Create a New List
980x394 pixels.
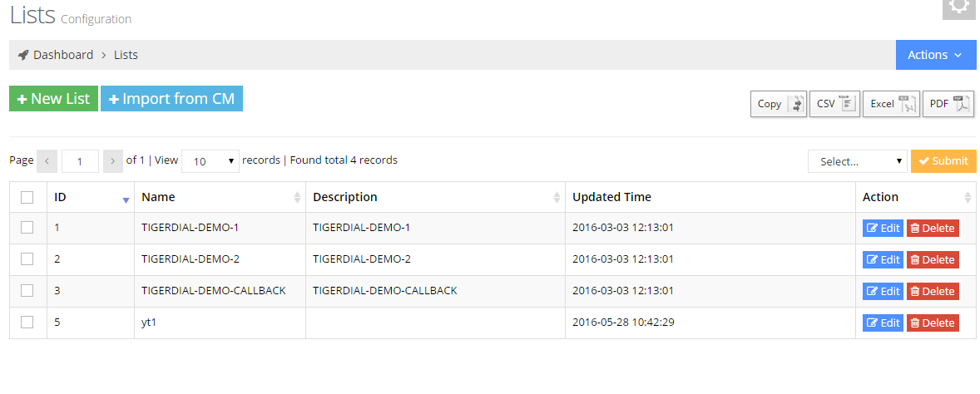(54, 99)
